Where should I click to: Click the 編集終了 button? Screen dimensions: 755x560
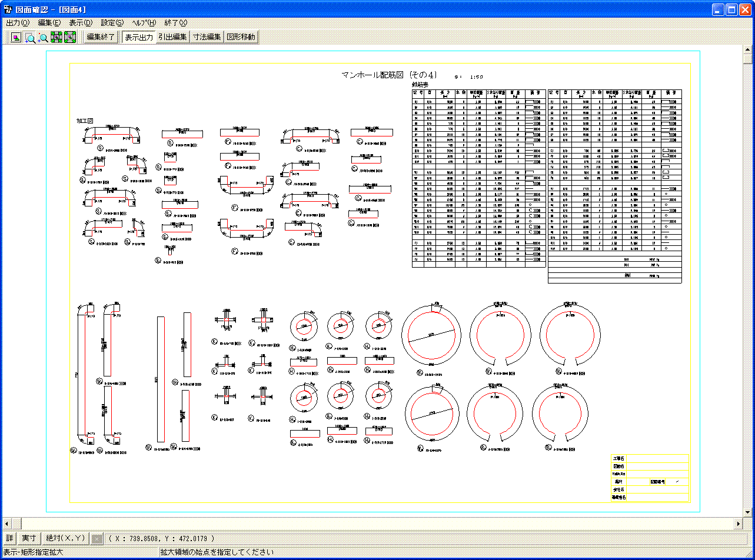[x=101, y=37]
